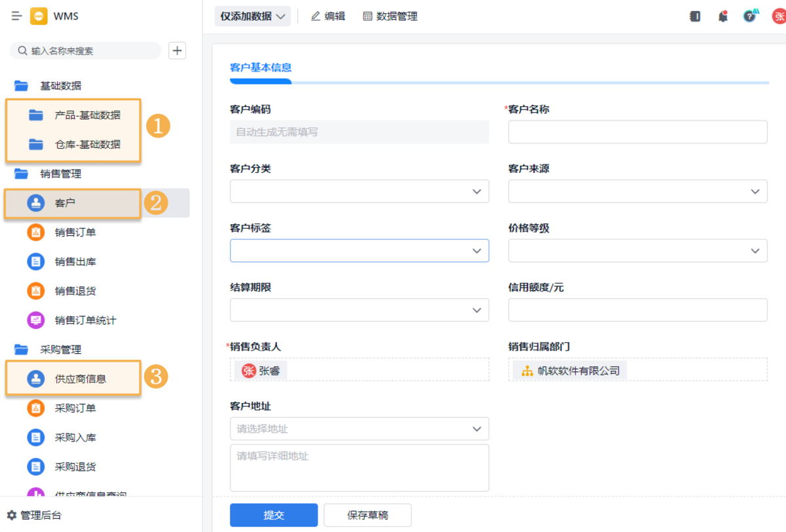786x532 pixels.
Task: Expand the 客户分类 dropdown
Action: point(359,191)
